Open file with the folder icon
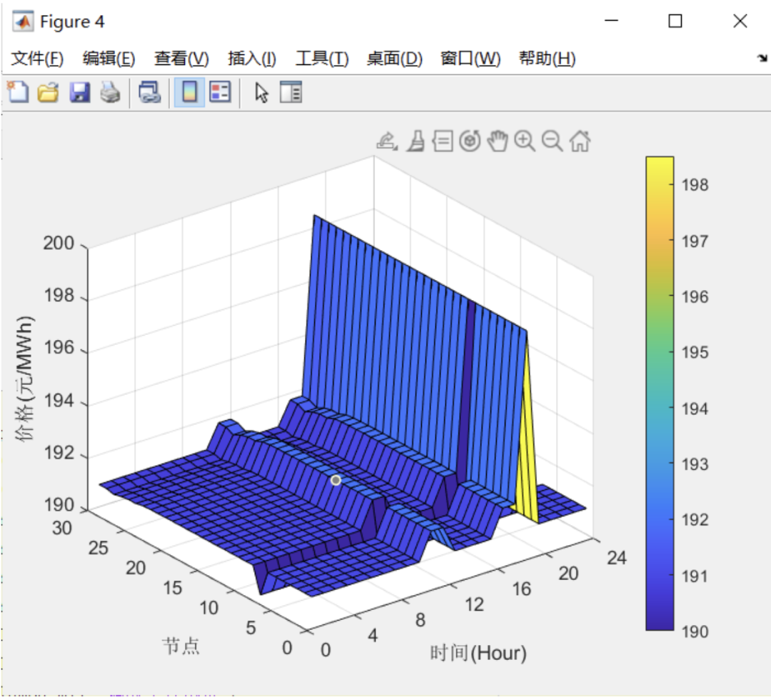 tap(49, 92)
